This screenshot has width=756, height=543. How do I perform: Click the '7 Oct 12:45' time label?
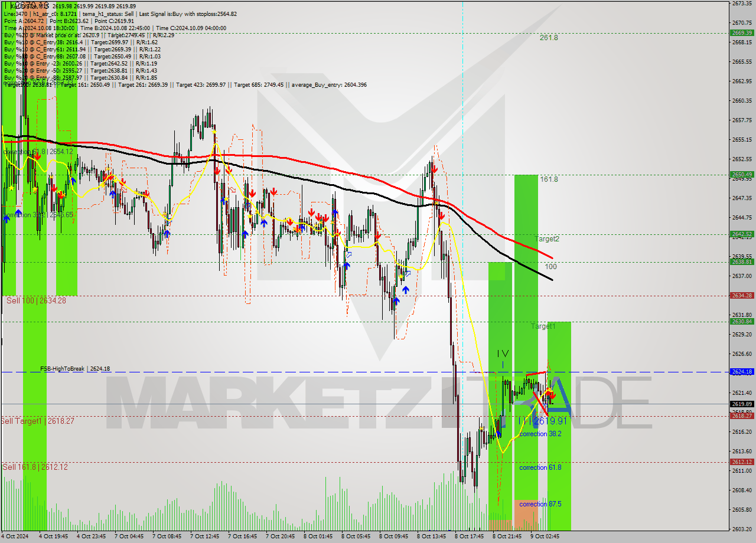click(x=204, y=537)
